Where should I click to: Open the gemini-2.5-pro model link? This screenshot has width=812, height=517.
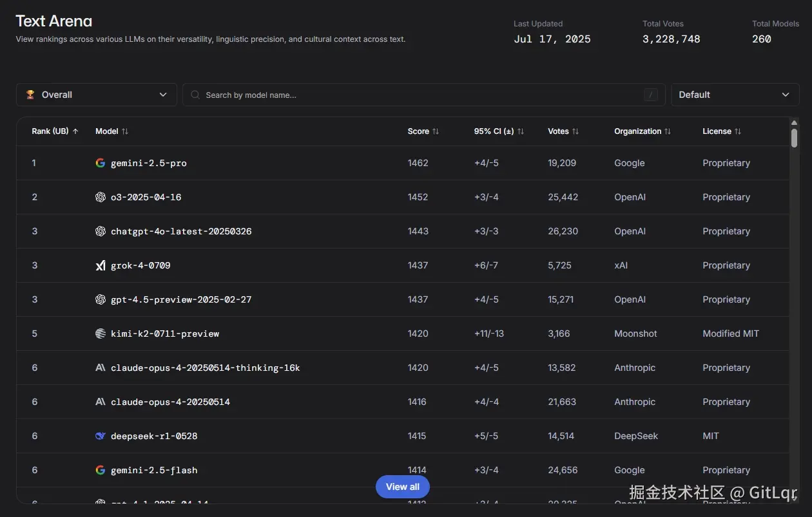pyautogui.click(x=149, y=164)
